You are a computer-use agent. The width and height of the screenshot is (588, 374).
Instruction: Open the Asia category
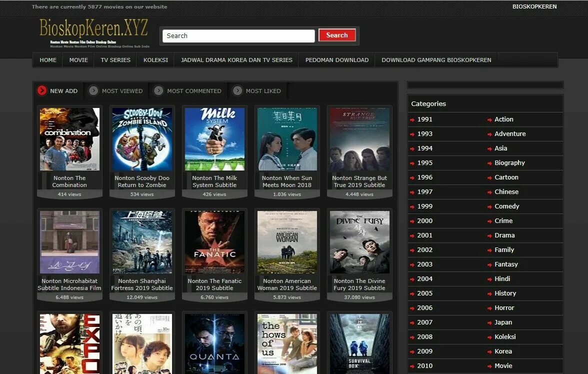[500, 148]
